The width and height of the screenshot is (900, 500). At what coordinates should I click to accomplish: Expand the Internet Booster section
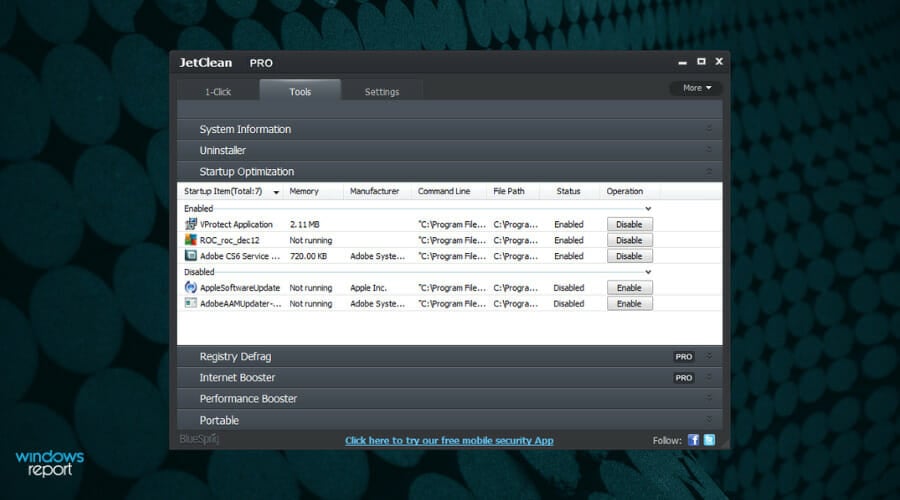pyautogui.click(x=449, y=378)
